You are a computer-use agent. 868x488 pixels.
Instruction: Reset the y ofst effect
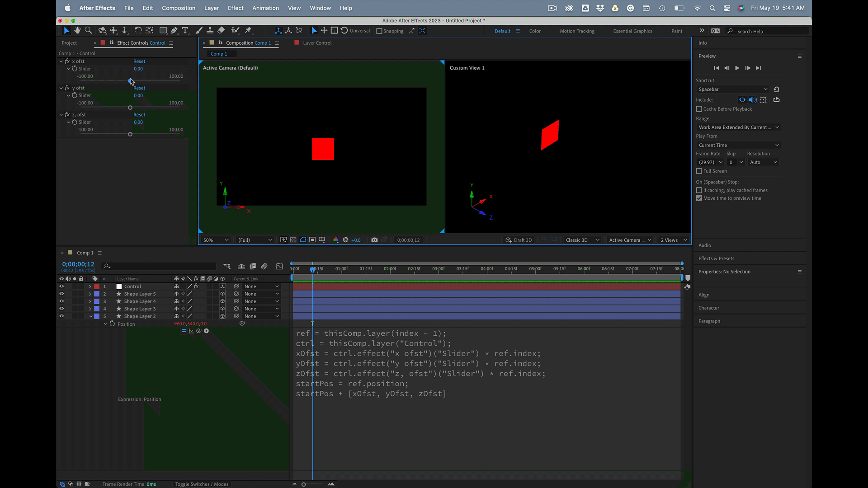pyautogui.click(x=139, y=88)
